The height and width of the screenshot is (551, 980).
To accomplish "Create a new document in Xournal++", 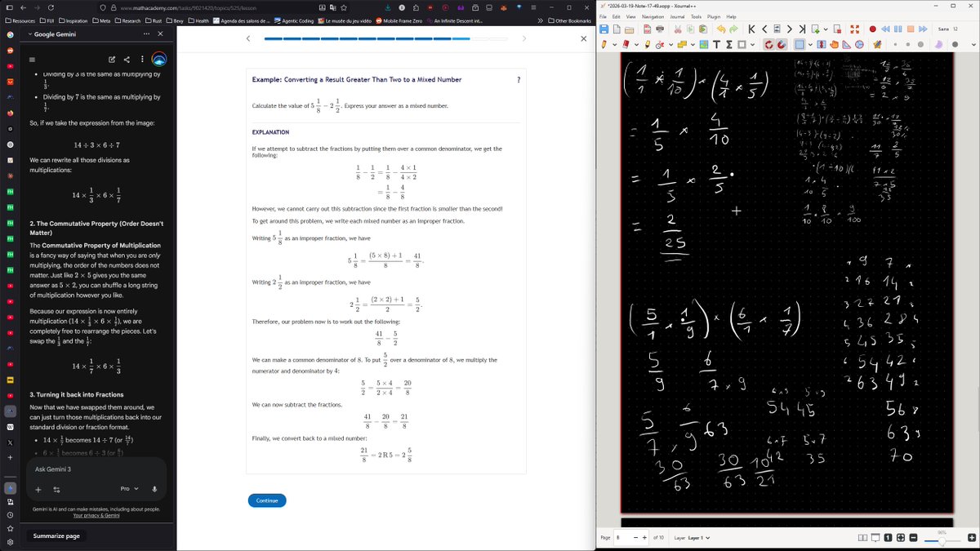I will click(x=617, y=29).
